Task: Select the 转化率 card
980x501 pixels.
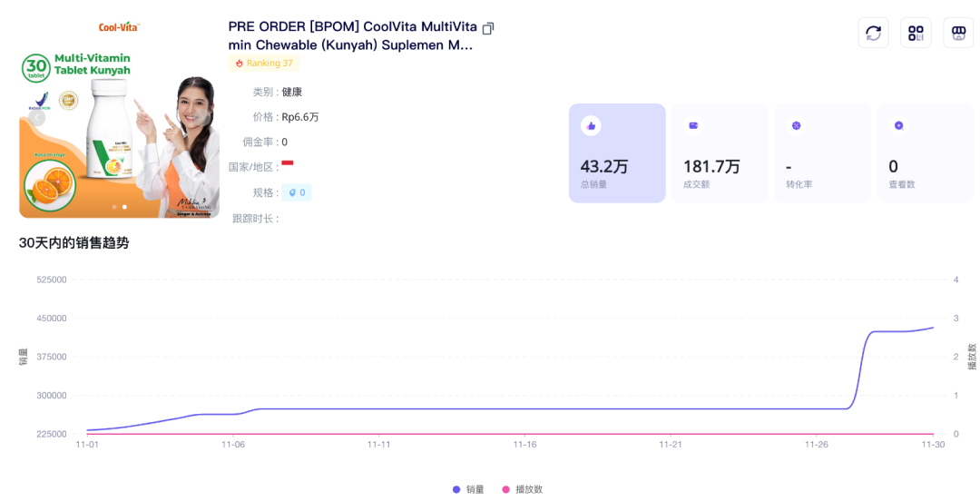Action: click(822, 153)
